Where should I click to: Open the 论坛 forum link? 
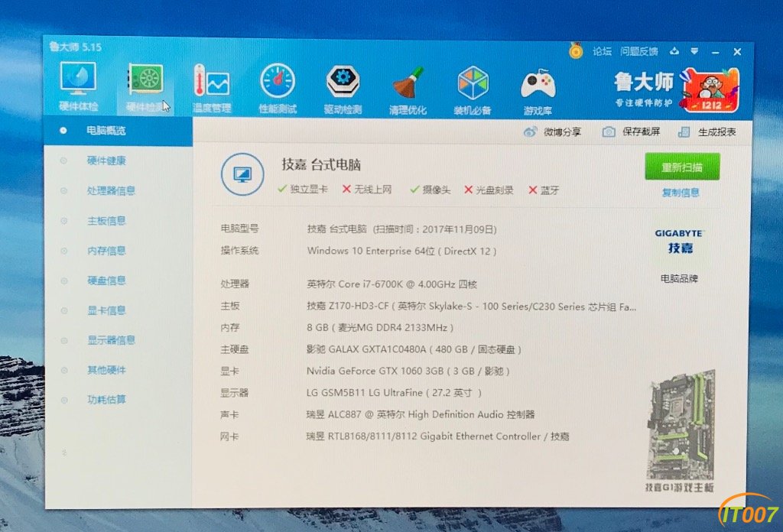[x=602, y=51]
